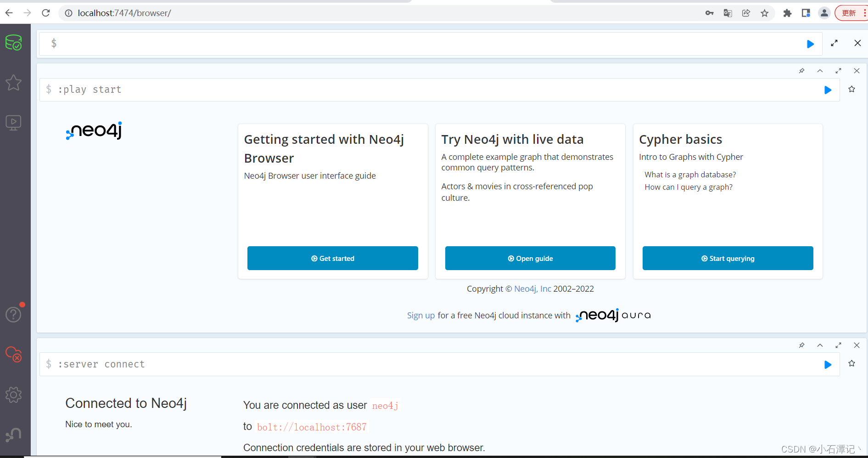Close the :play start frame
Viewport: 868px width, 458px height.
click(857, 71)
